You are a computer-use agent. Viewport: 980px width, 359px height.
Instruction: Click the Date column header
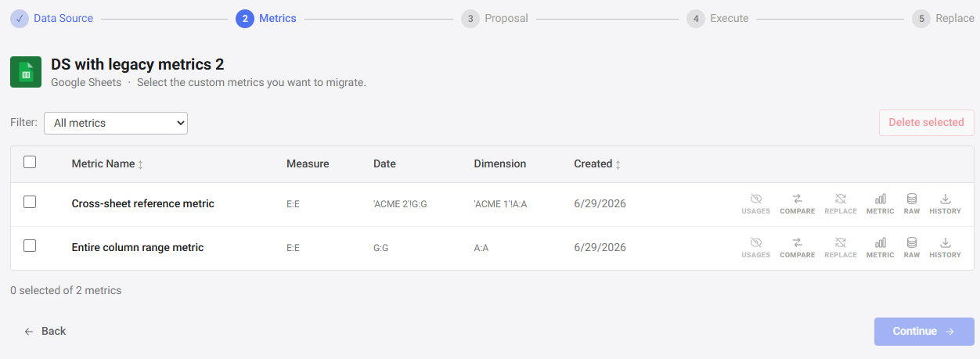[x=384, y=164]
